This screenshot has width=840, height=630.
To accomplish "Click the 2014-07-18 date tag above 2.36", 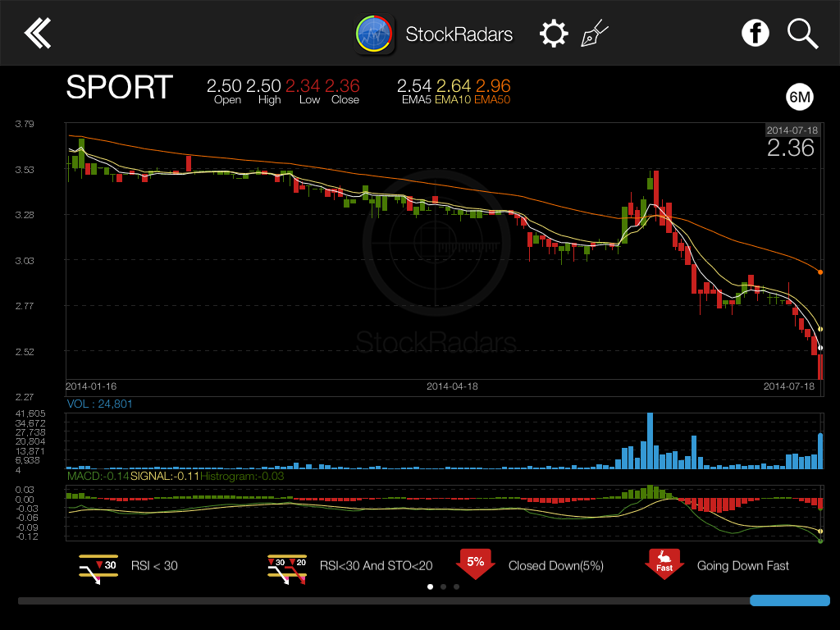I will 792,130.
